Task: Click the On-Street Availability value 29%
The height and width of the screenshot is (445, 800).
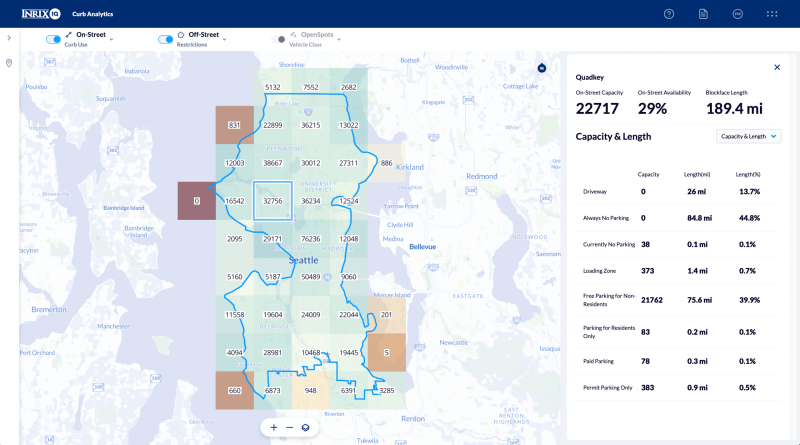Action: (653, 109)
